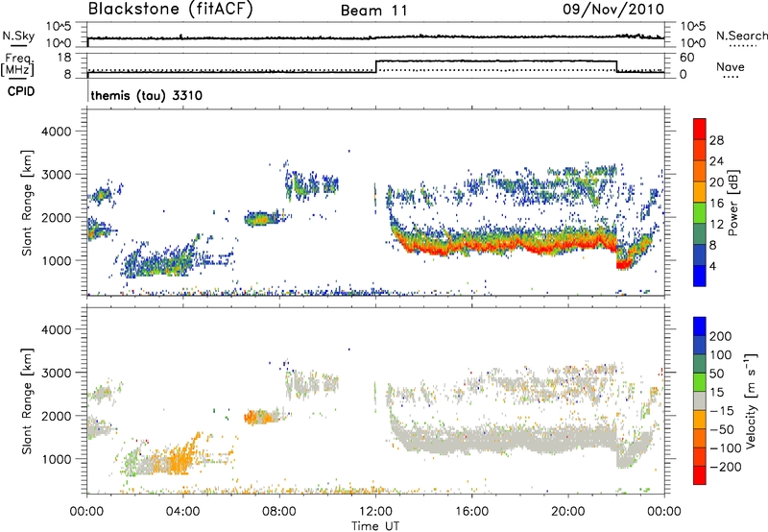Viewport: 768px width, 532px height.
Task: Pick the Velocity swatch between 50 and 100
Action: click(700, 364)
